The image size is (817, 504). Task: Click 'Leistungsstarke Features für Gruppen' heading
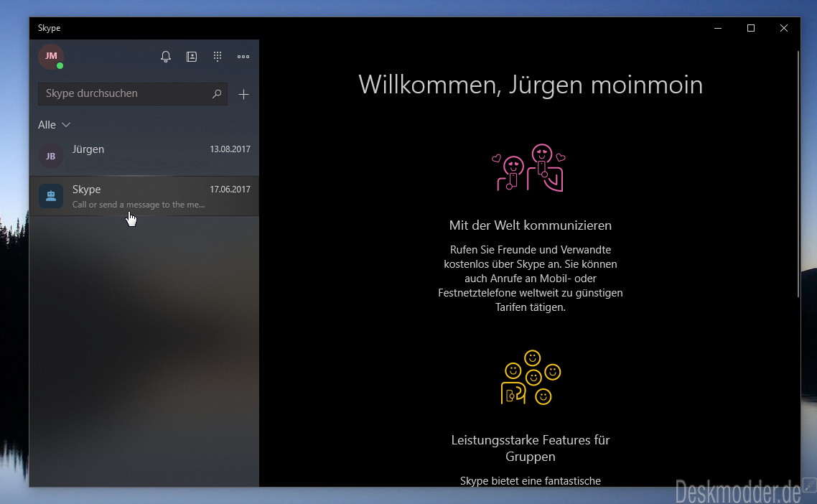(x=531, y=448)
